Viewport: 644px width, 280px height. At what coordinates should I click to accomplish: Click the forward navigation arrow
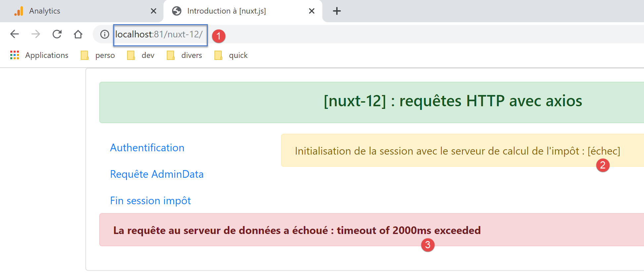[36, 34]
